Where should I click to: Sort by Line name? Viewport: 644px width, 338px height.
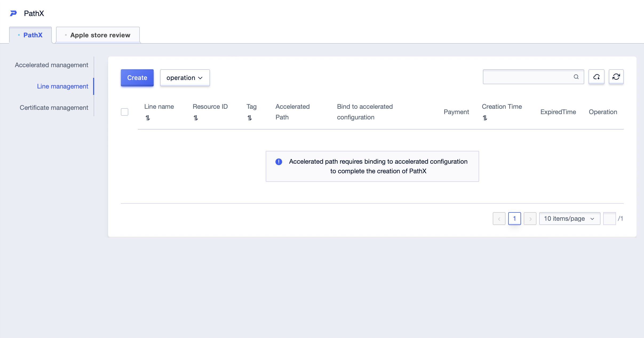(148, 118)
